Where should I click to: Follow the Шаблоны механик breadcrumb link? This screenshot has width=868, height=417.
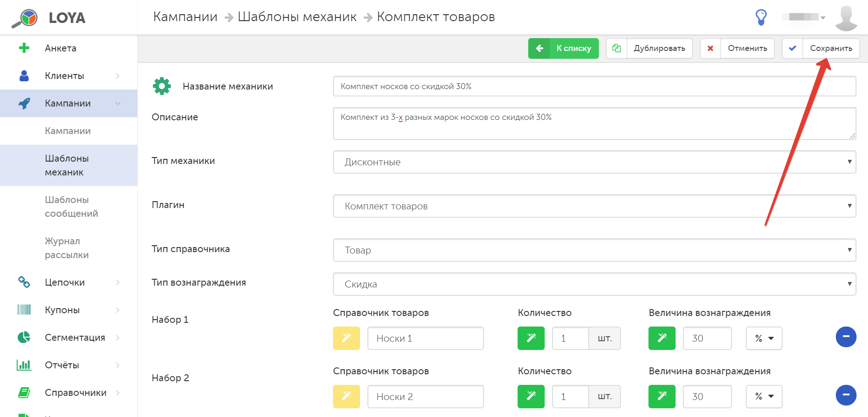click(297, 17)
